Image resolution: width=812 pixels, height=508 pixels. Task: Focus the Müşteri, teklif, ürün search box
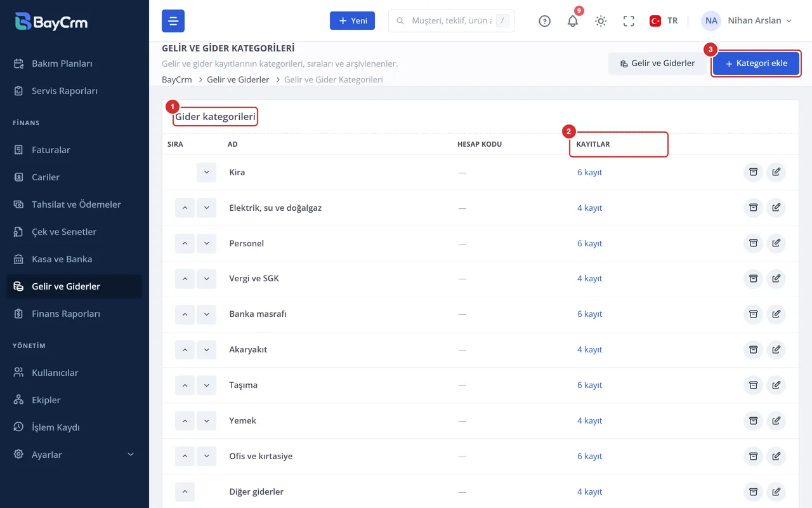[x=452, y=21]
